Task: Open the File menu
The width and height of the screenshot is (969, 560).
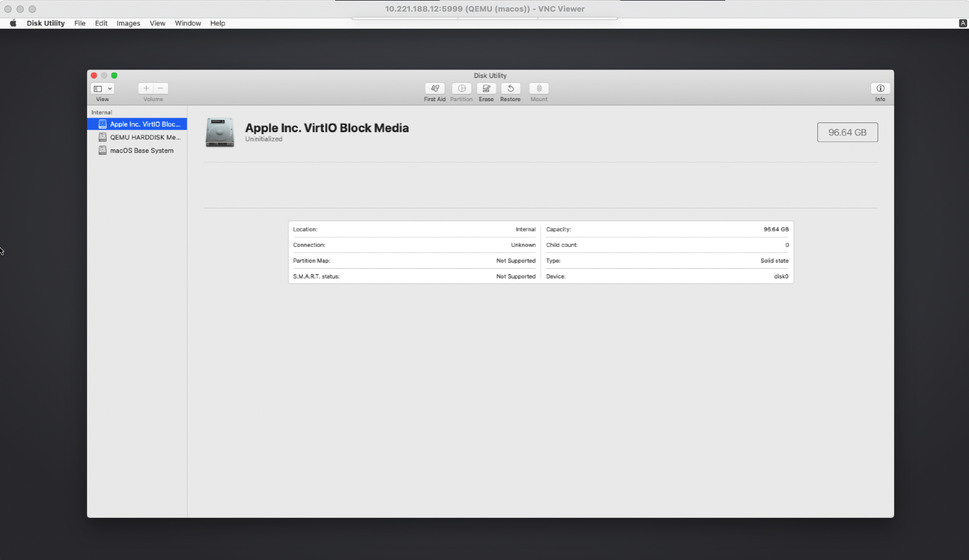Action: 80,23
